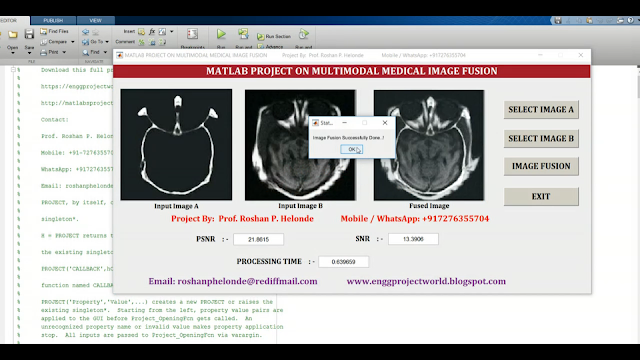Viewport: 640px width, 360px height.
Task: Click 'Mobile / WhatsApp: +917276355704' red label
Action: pos(415,219)
